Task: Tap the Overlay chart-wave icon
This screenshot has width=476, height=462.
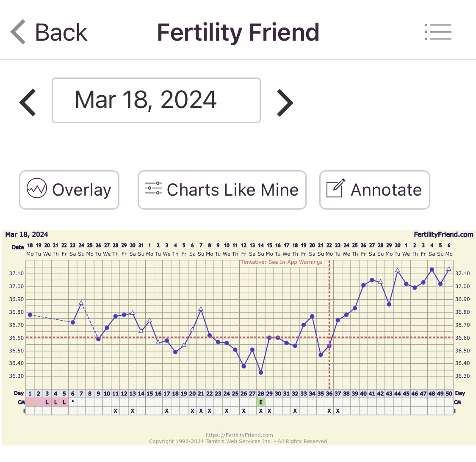Action: click(37, 189)
